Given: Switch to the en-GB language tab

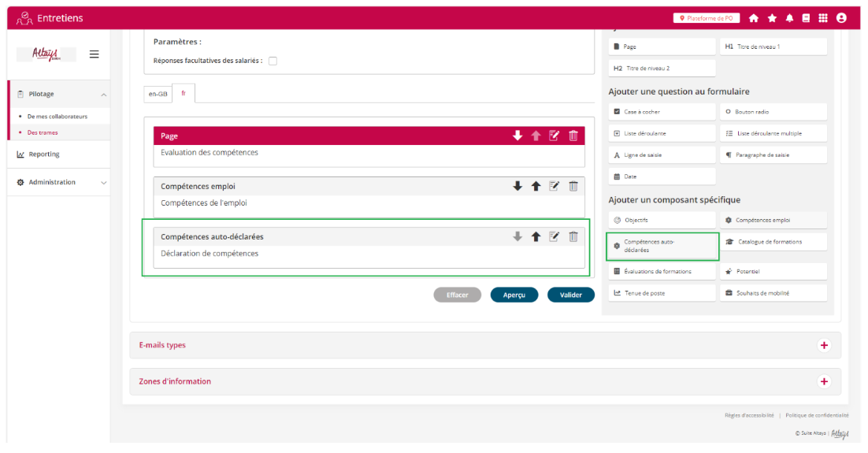Looking at the screenshot, I should coord(158,94).
